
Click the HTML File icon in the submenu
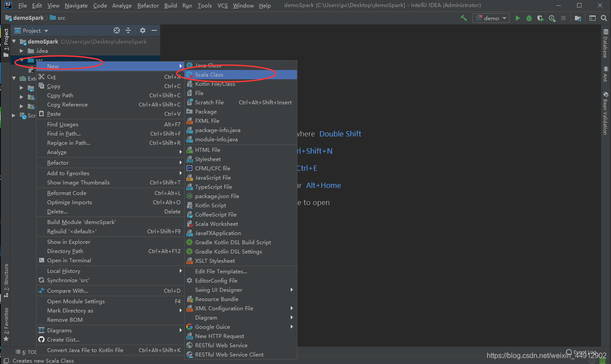[189, 150]
